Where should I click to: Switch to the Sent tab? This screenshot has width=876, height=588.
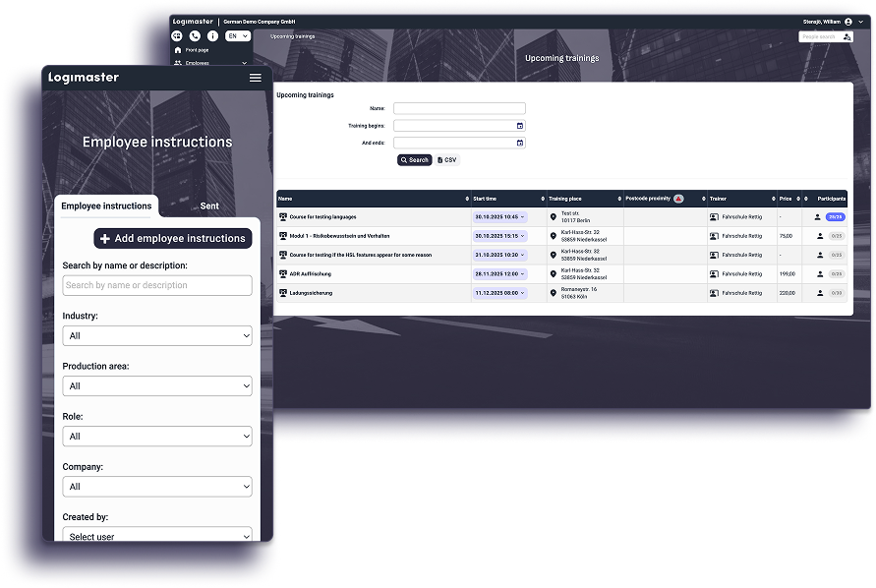209,206
